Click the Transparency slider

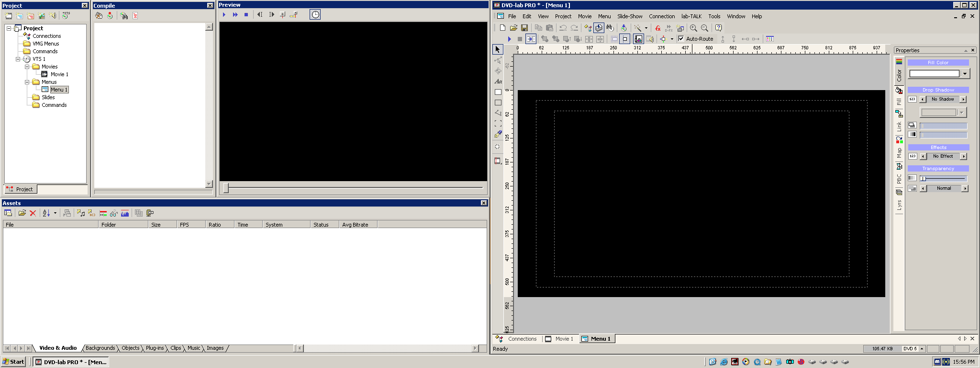(x=943, y=179)
